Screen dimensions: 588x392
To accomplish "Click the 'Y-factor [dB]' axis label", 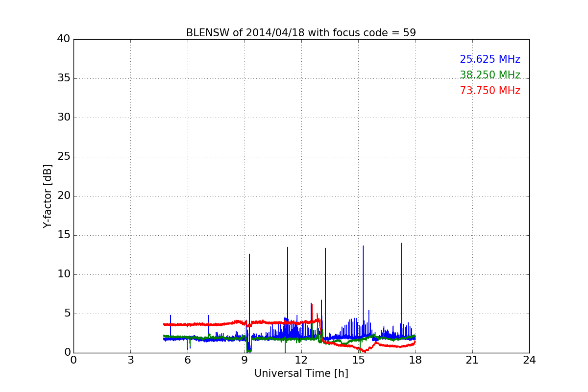I will pos(48,196).
